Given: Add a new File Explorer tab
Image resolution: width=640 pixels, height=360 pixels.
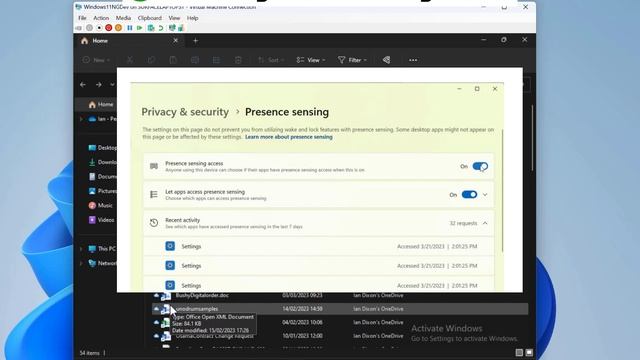Looking at the screenshot, I should coord(196,40).
